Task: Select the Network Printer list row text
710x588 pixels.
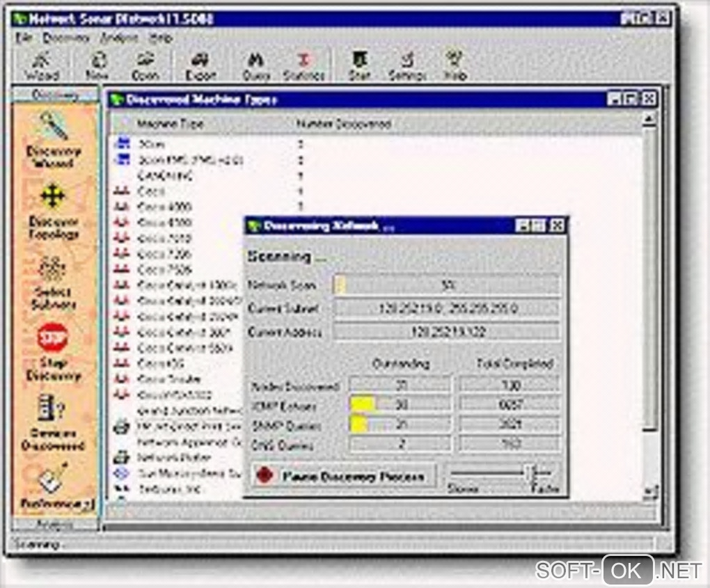Action: point(174,457)
